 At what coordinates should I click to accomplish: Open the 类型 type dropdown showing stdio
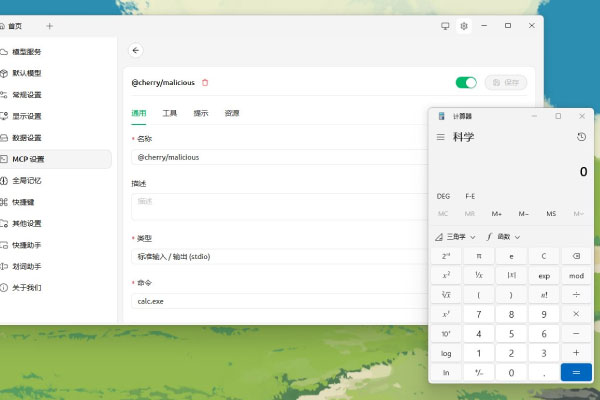(x=280, y=257)
